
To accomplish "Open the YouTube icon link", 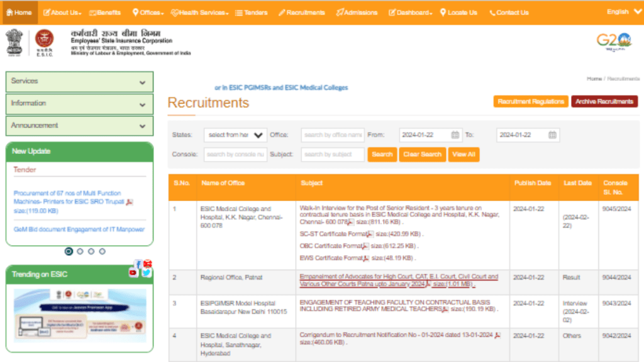I will [133, 273].
